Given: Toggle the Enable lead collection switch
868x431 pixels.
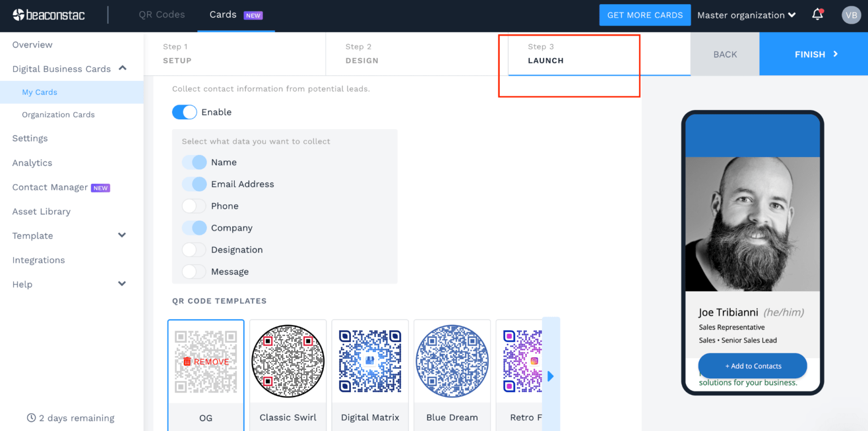Looking at the screenshot, I should pos(184,112).
